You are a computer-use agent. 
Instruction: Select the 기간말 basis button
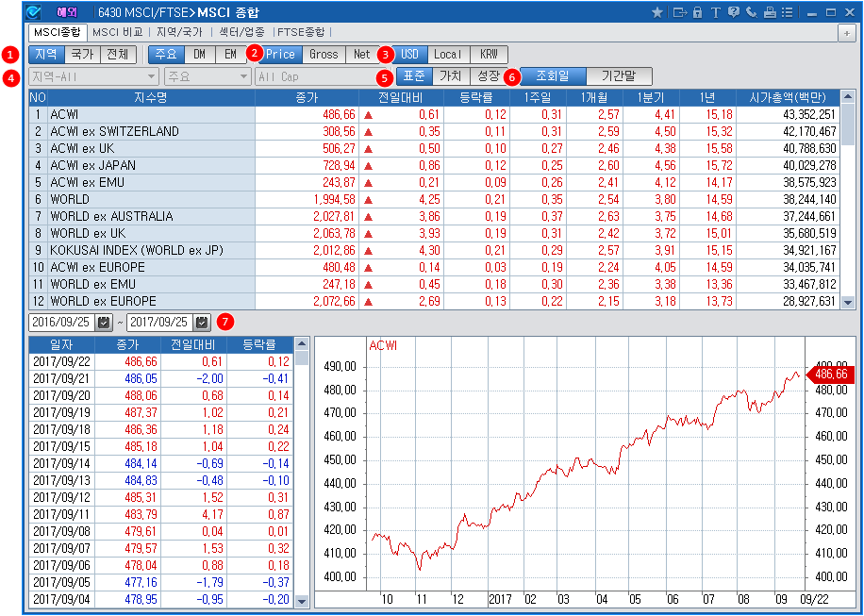tap(620, 76)
